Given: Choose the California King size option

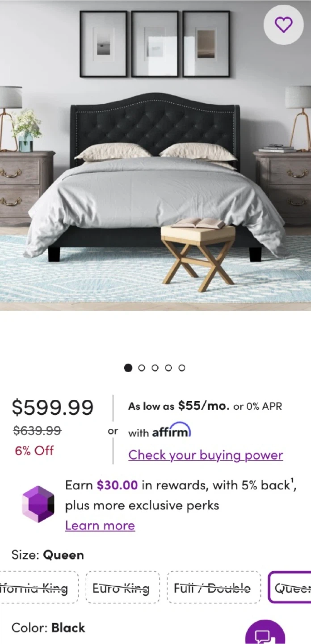Looking at the screenshot, I should pyautogui.click(x=39, y=587).
